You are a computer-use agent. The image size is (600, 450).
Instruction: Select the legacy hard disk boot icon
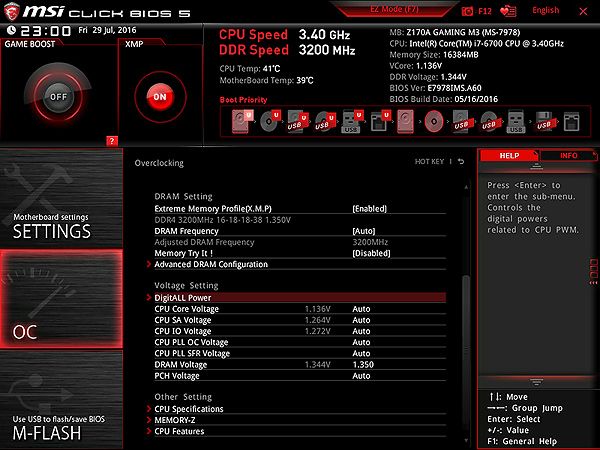[x=405, y=121]
